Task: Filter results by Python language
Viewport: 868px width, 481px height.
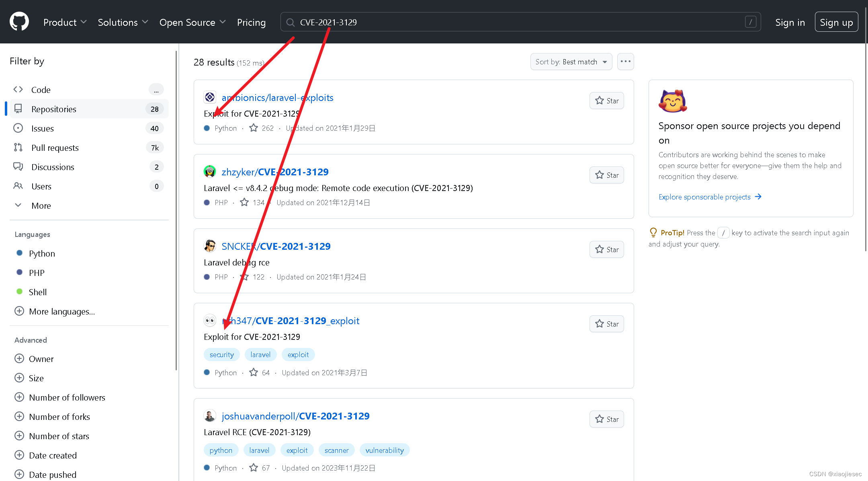Action: [x=41, y=253]
